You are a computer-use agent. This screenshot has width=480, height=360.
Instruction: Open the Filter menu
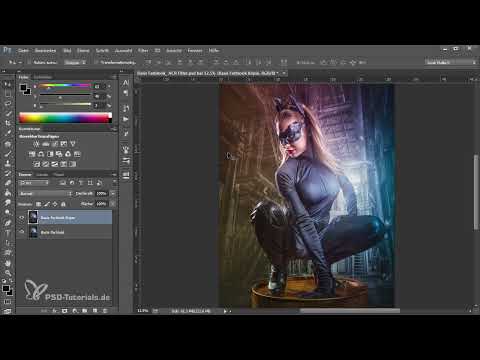pos(143,51)
